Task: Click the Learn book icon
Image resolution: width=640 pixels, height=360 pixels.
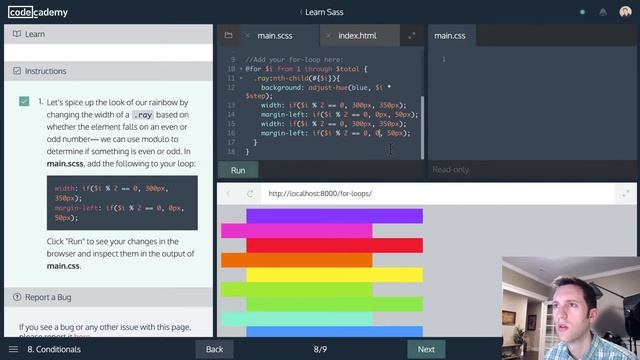Action: pos(17,34)
